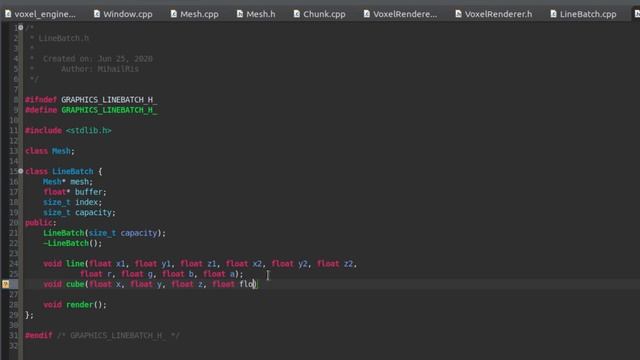Click the file icon on LineBatch.cpp tab
640x360 pixels.
553,14
